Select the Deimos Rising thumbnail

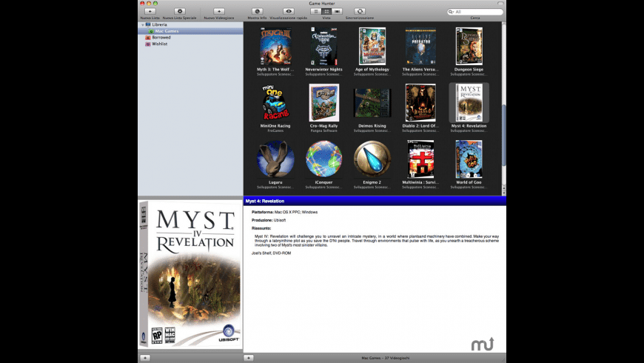(x=372, y=103)
